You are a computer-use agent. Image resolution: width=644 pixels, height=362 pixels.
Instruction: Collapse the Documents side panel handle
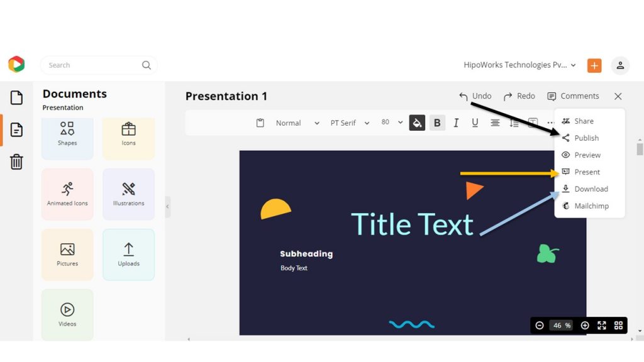point(167,206)
